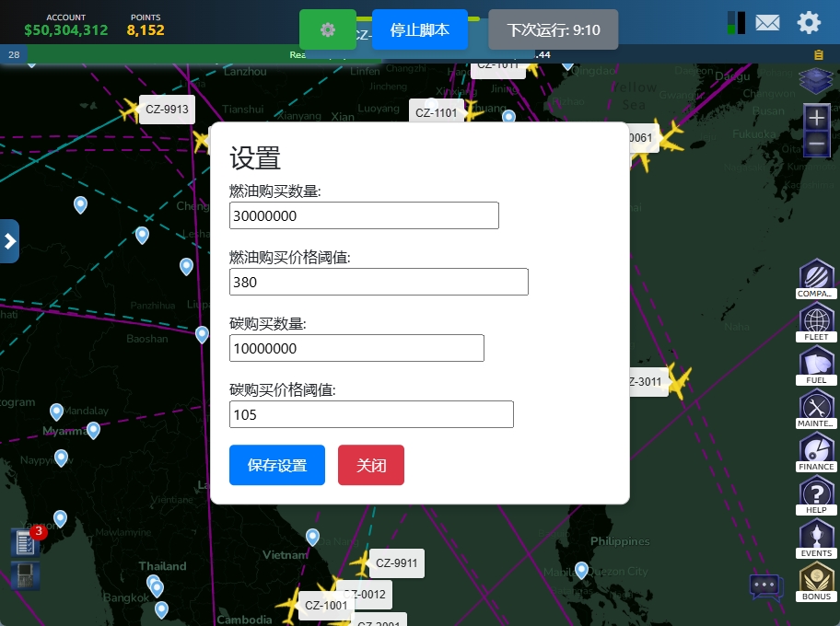Open the Finance menu icon
The height and width of the screenshot is (626, 840).
point(816,452)
